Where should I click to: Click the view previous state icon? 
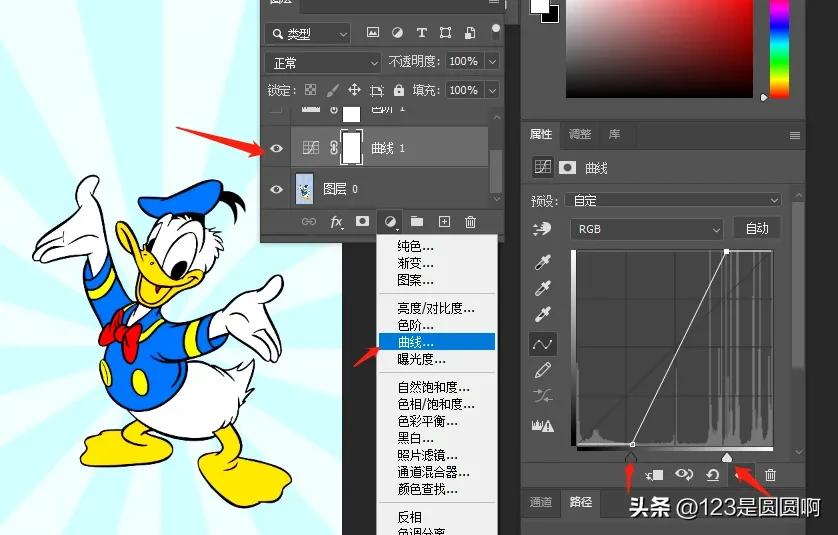tap(684, 474)
